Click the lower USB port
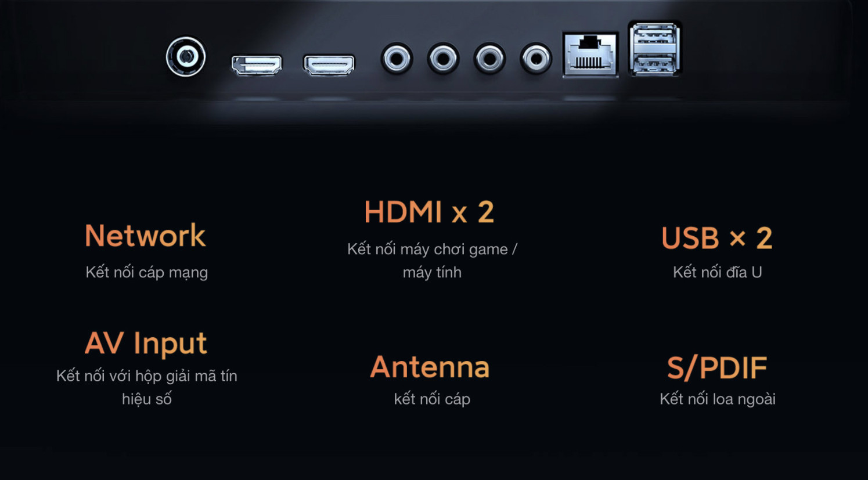Viewport: 868px width, 480px height. pos(655,63)
